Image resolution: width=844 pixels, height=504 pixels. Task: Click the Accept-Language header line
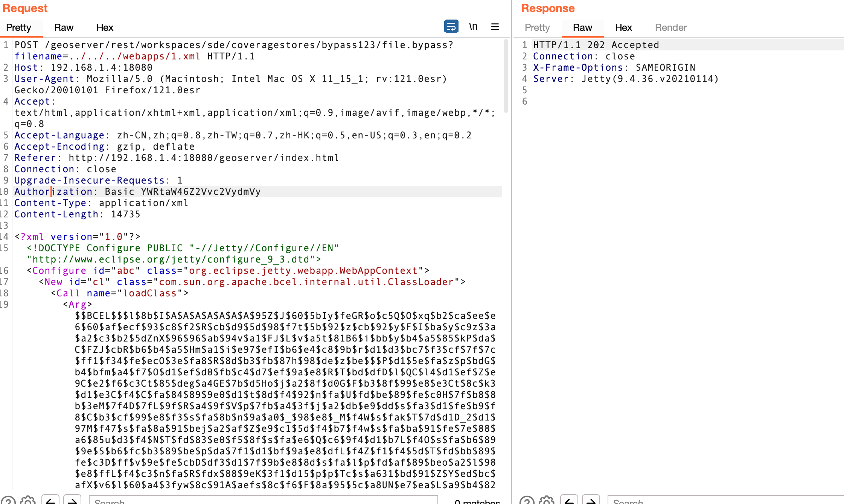tap(243, 135)
